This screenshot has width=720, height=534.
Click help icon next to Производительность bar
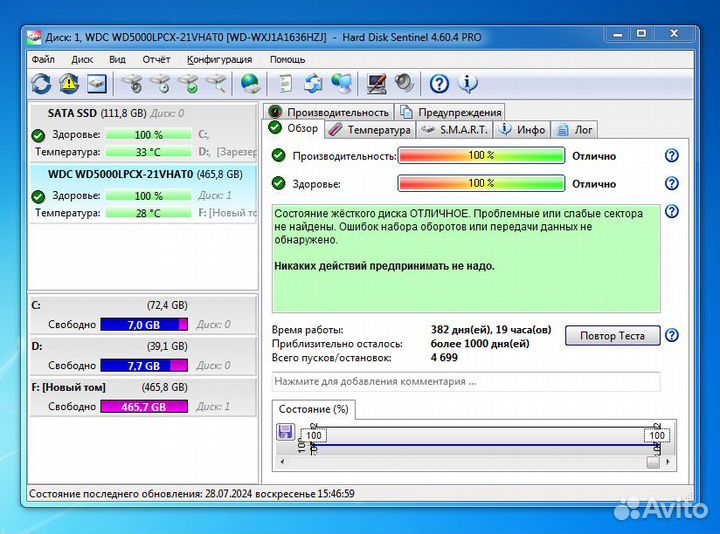coord(672,156)
